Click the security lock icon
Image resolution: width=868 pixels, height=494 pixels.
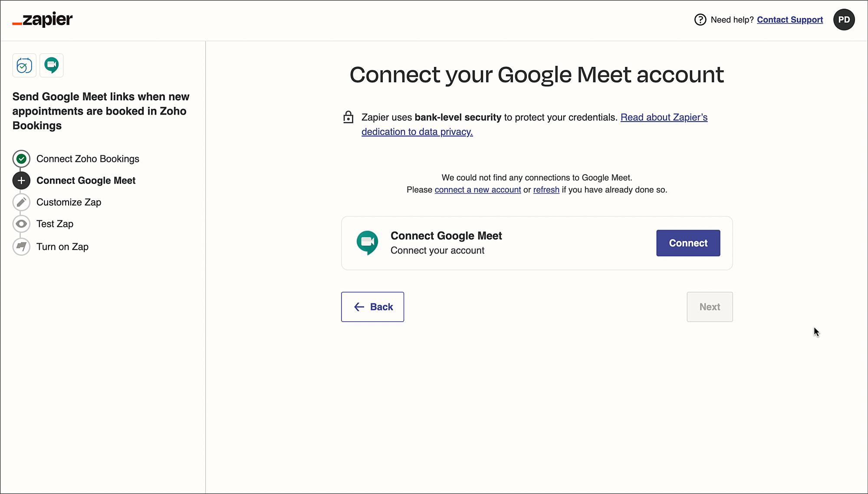point(348,117)
